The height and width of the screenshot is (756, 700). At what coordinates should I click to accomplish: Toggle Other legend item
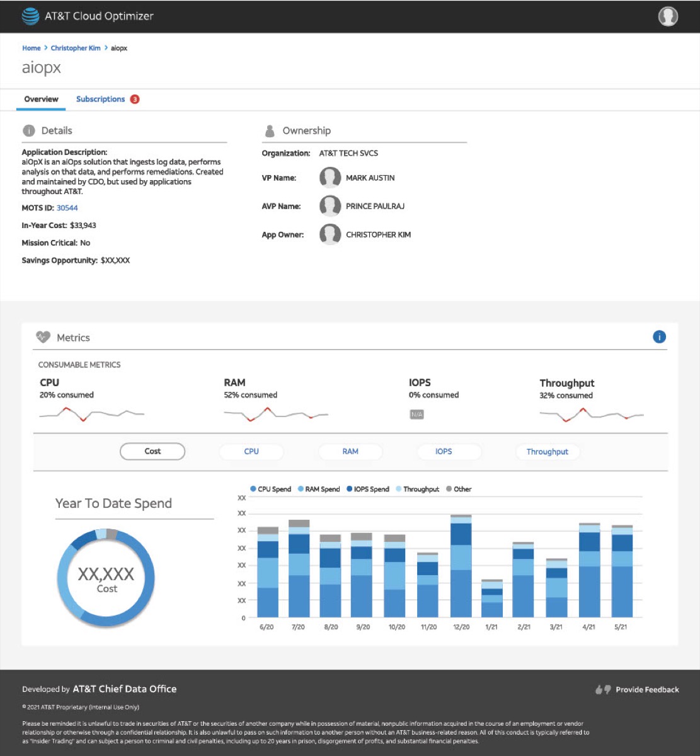click(x=459, y=489)
